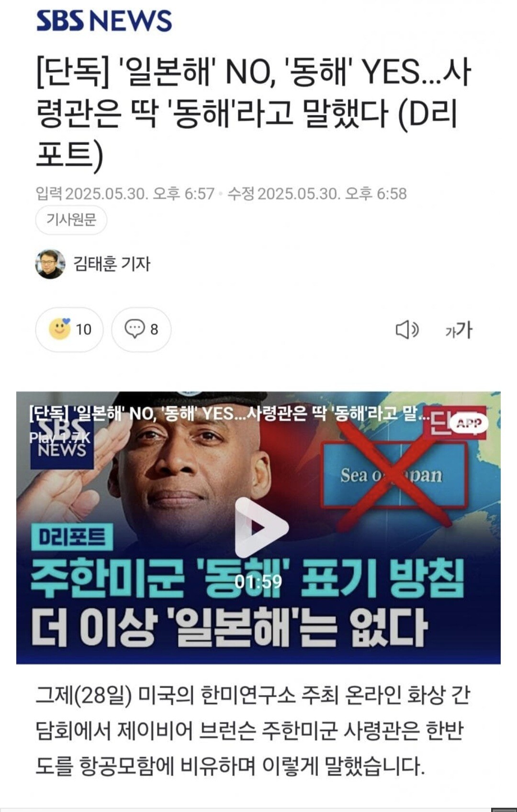The height and width of the screenshot is (812, 517).
Task: Tap reporter 김태훈 profile photo
Action: click(50, 264)
